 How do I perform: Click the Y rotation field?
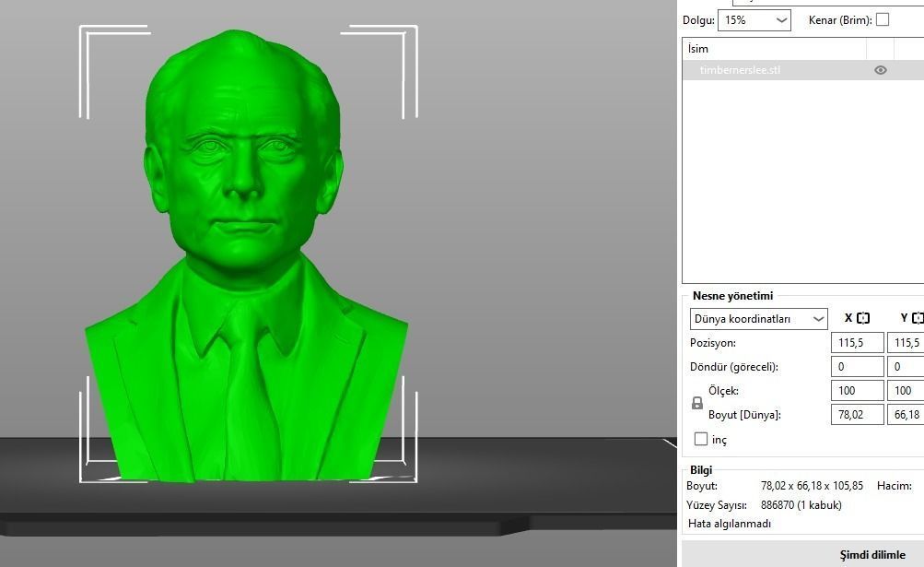pos(906,366)
